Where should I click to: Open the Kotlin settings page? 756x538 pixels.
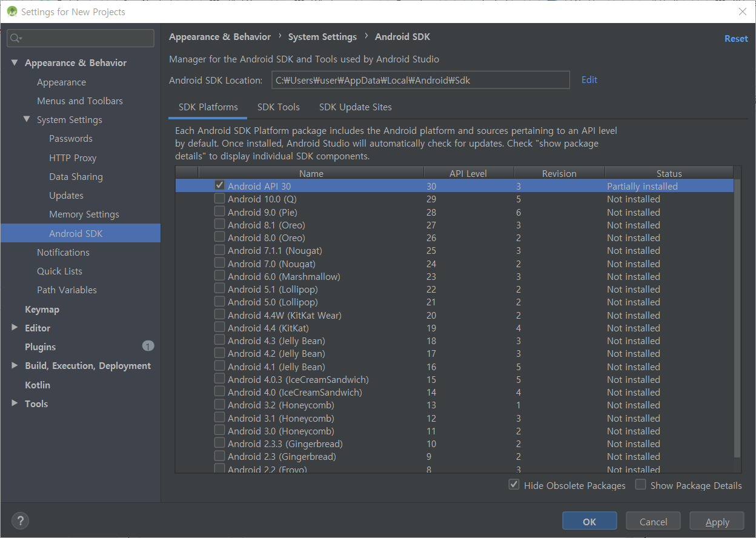pos(38,385)
